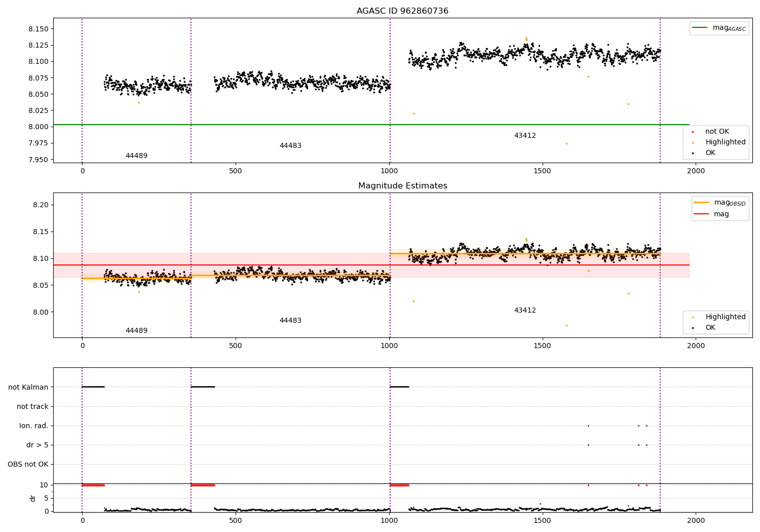Click the y-axis tick 8.15
Image resolution: width=760 pixels, height=532 pixels.
pyautogui.click(x=41, y=232)
